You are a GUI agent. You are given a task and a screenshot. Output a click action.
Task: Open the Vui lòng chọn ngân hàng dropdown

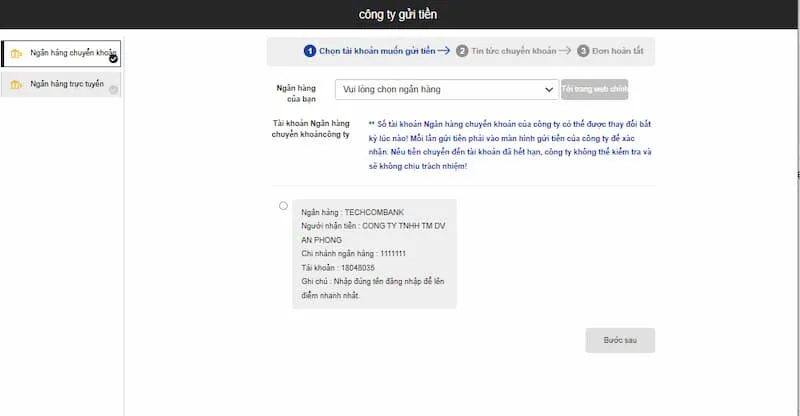pos(447,89)
